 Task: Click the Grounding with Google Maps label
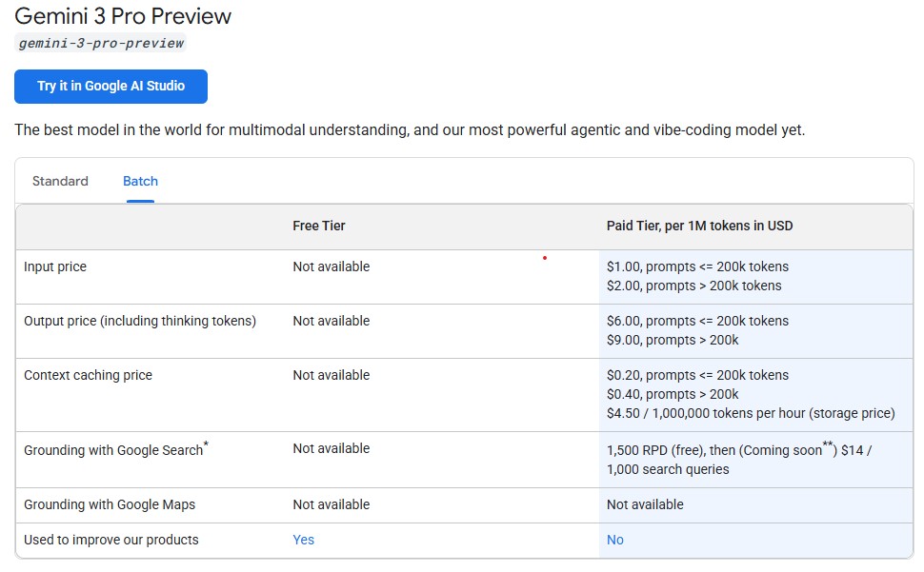[110, 504]
